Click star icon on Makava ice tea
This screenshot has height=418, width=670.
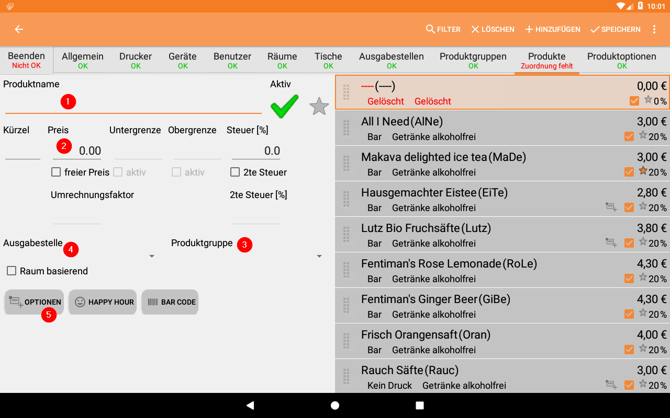coord(644,171)
